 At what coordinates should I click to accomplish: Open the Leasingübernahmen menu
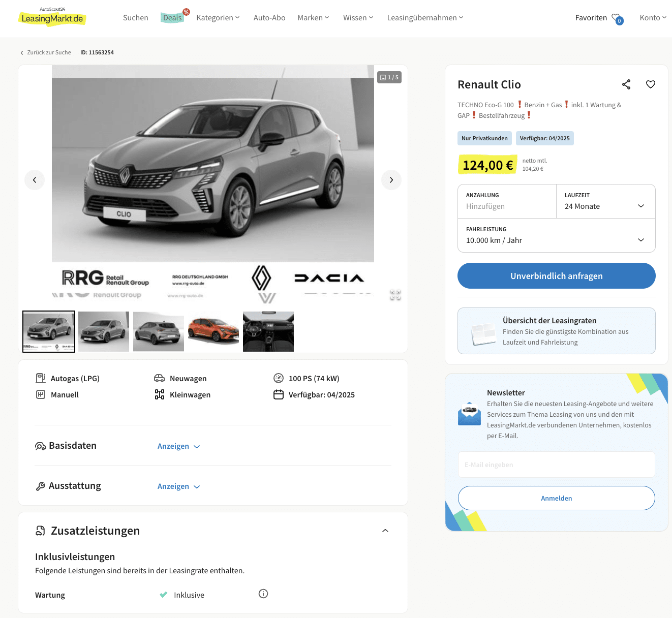pyautogui.click(x=425, y=18)
